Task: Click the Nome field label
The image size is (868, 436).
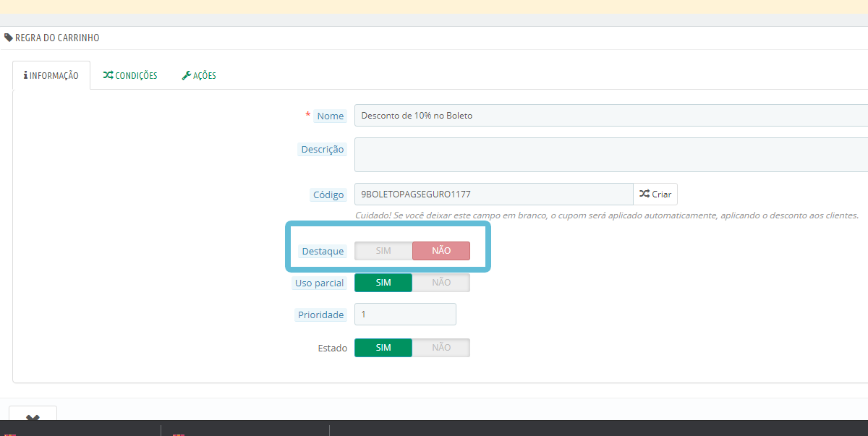Action: click(331, 116)
